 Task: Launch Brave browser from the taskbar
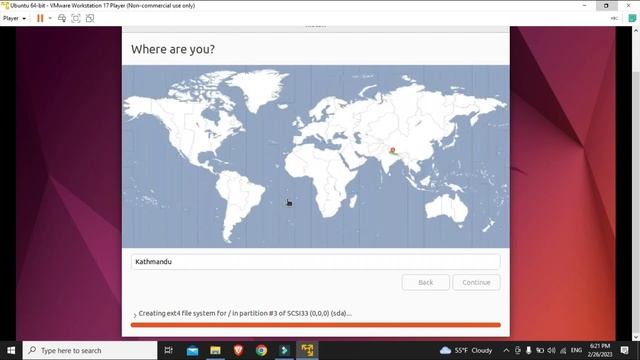tap(238, 350)
